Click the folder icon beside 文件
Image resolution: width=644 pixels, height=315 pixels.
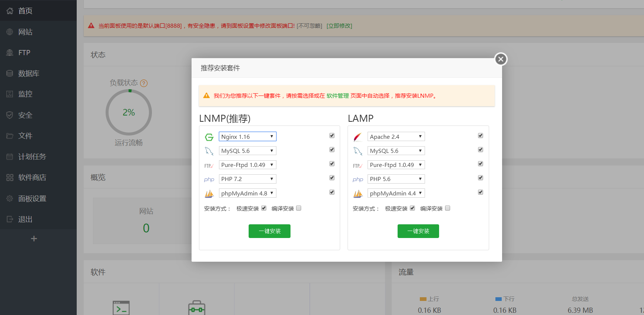click(x=10, y=136)
